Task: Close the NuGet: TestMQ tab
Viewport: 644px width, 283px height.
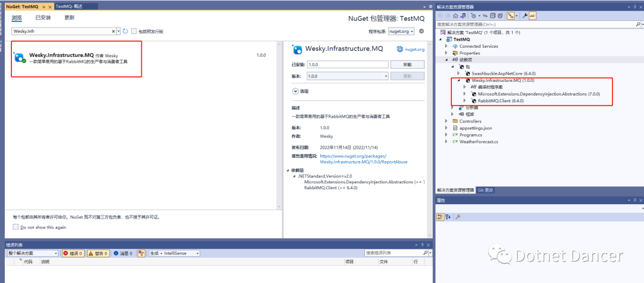Action: pos(50,6)
